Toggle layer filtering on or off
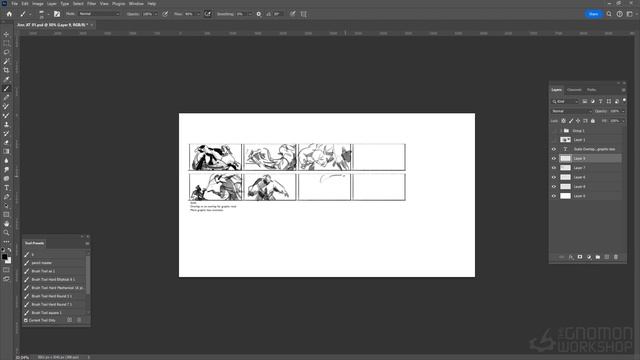 tap(624, 100)
